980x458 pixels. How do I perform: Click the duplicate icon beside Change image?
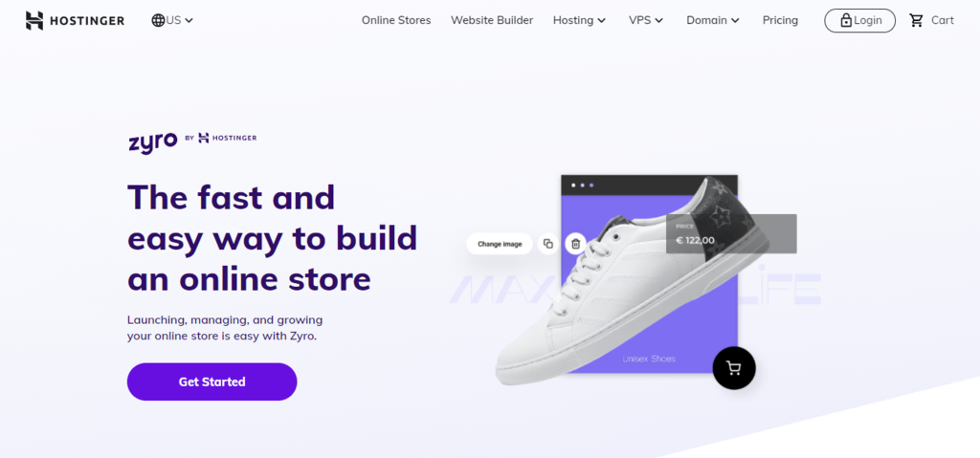click(548, 244)
